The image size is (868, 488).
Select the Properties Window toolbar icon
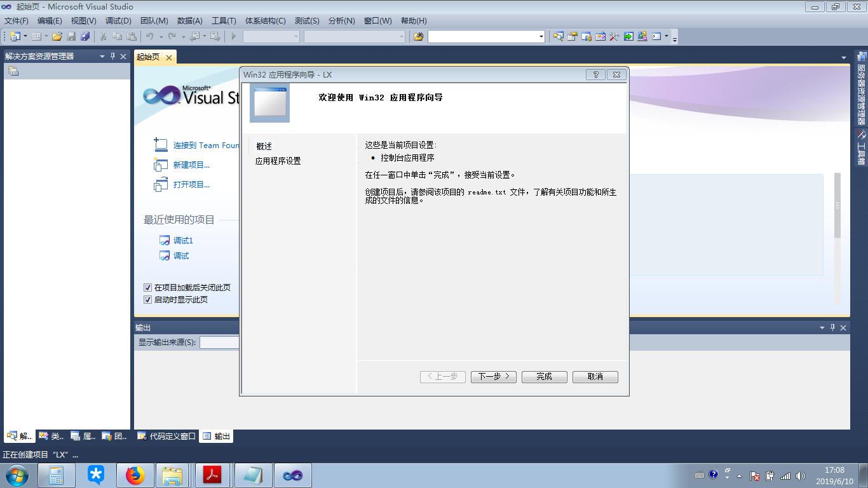pyautogui.click(x=573, y=36)
